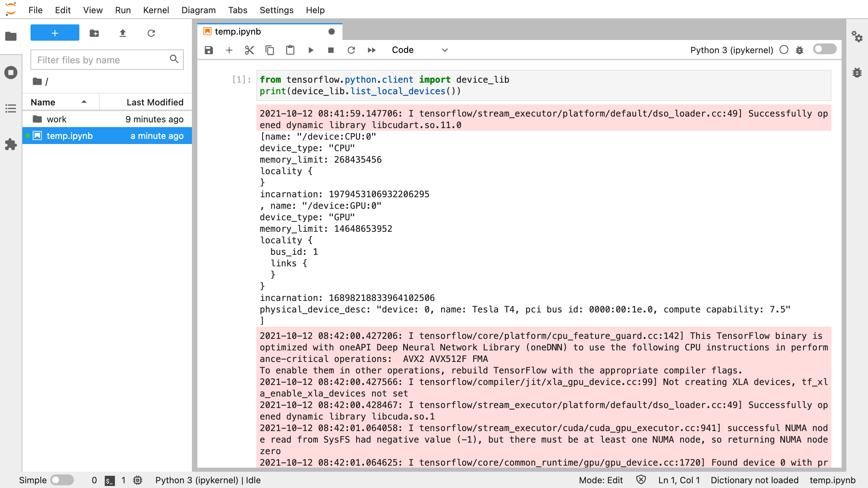The width and height of the screenshot is (868, 488).
Task: Open Running Terminals and Kernels panel
Action: 11,72
